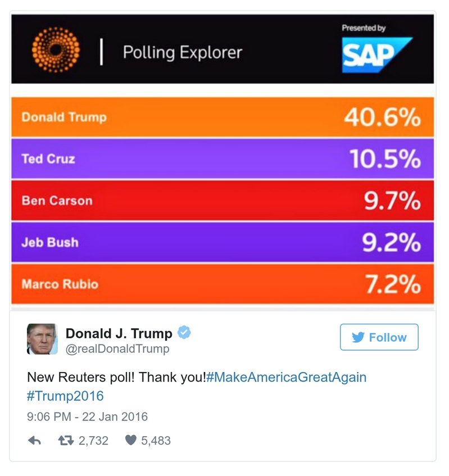The width and height of the screenshot is (449, 476).
Task: Click the Follow button
Action: [379, 337]
